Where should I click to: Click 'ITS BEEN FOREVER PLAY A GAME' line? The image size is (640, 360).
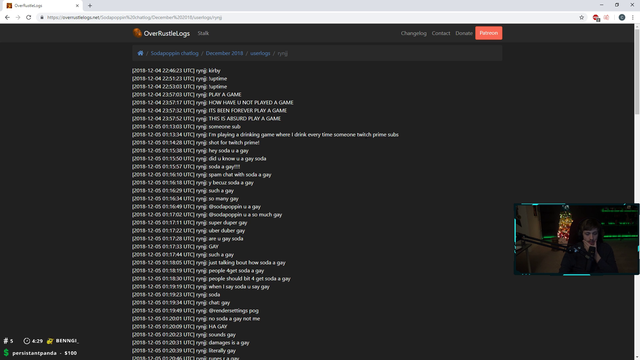pos(209,111)
